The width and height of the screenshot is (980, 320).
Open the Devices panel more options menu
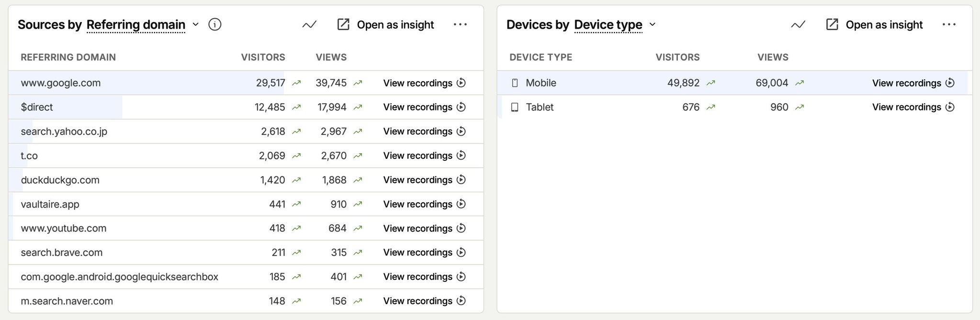pos(949,24)
